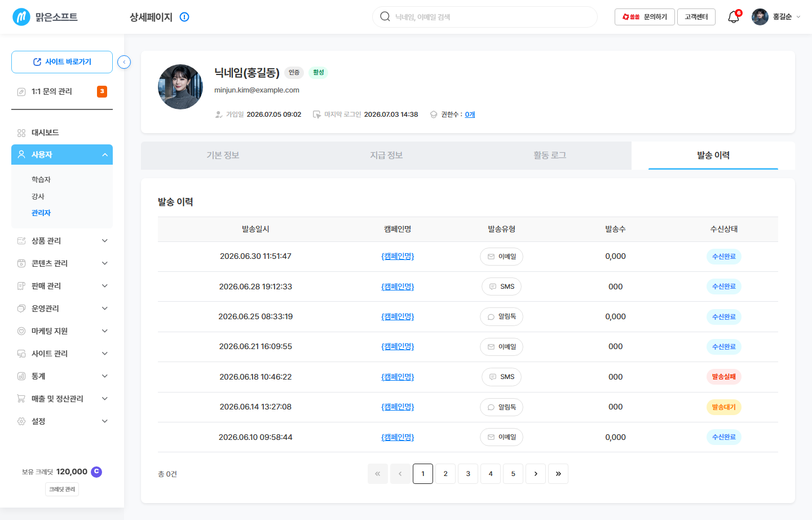This screenshot has width=812, height=520.
Task: Switch to the 활동 로그 tab
Action: coord(550,156)
